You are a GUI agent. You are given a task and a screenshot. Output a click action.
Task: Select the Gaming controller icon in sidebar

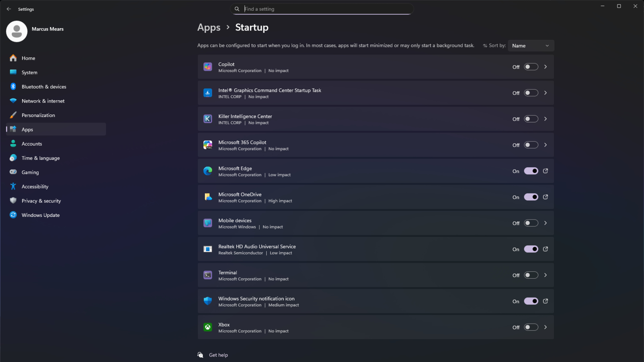[13, 172]
